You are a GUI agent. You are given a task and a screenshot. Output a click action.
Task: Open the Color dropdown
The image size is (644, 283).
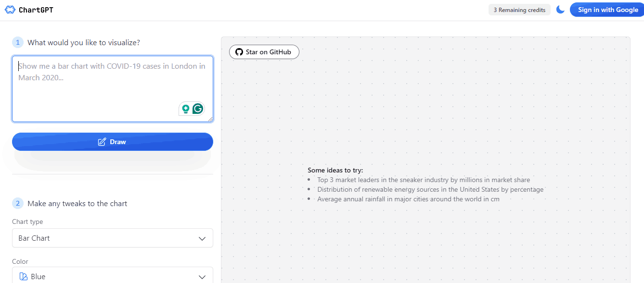click(x=112, y=276)
